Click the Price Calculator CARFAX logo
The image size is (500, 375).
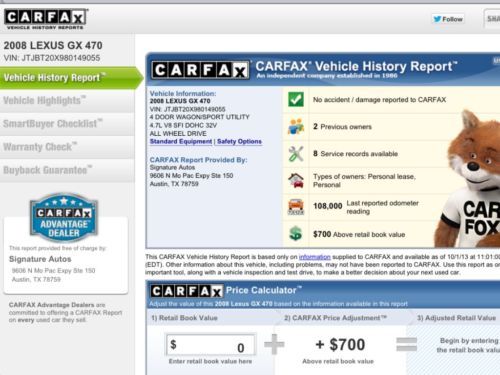click(x=186, y=292)
